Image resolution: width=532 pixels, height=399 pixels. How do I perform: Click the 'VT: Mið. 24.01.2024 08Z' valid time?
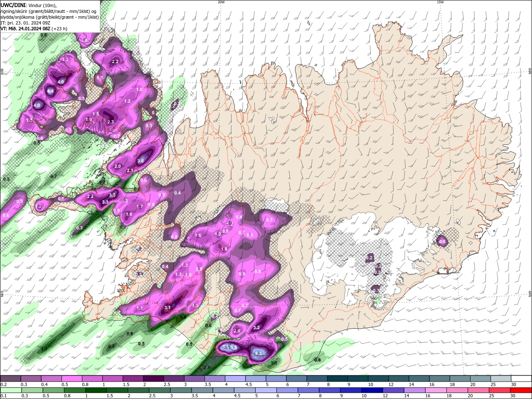[x=26, y=29]
